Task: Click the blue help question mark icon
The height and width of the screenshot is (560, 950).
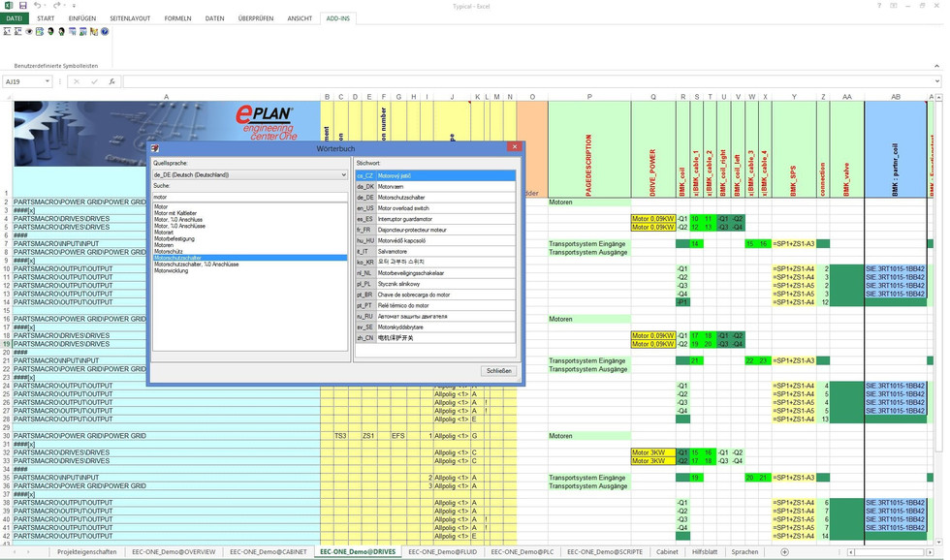Action: pos(105,31)
